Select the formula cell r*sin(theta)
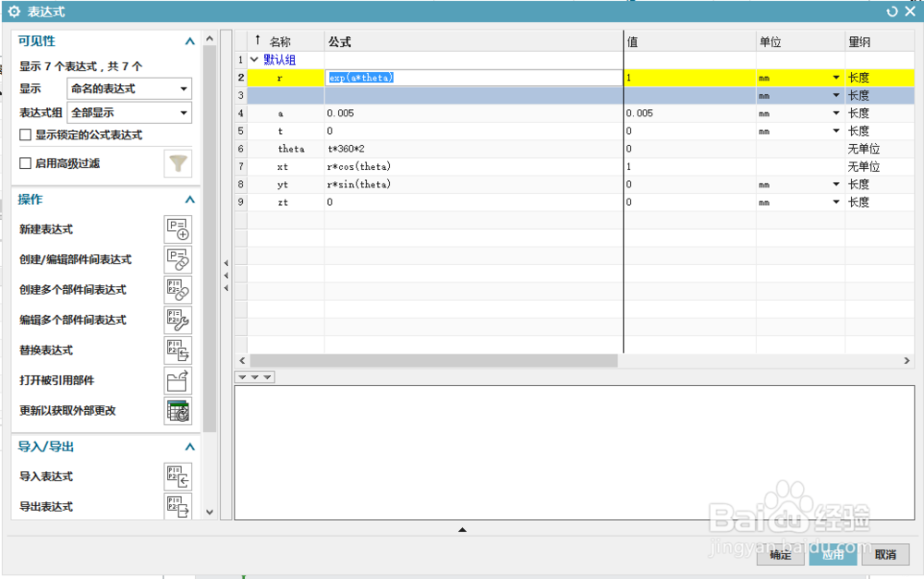The width and height of the screenshot is (924, 579). 474,185
